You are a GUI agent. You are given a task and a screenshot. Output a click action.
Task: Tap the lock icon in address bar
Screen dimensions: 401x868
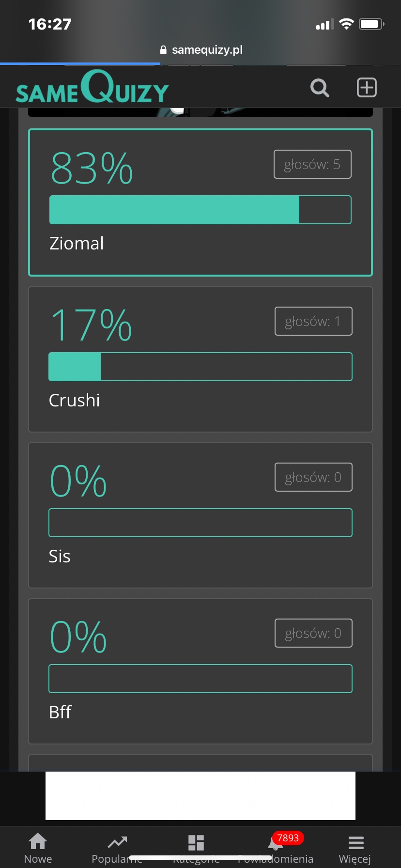(163, 50)
